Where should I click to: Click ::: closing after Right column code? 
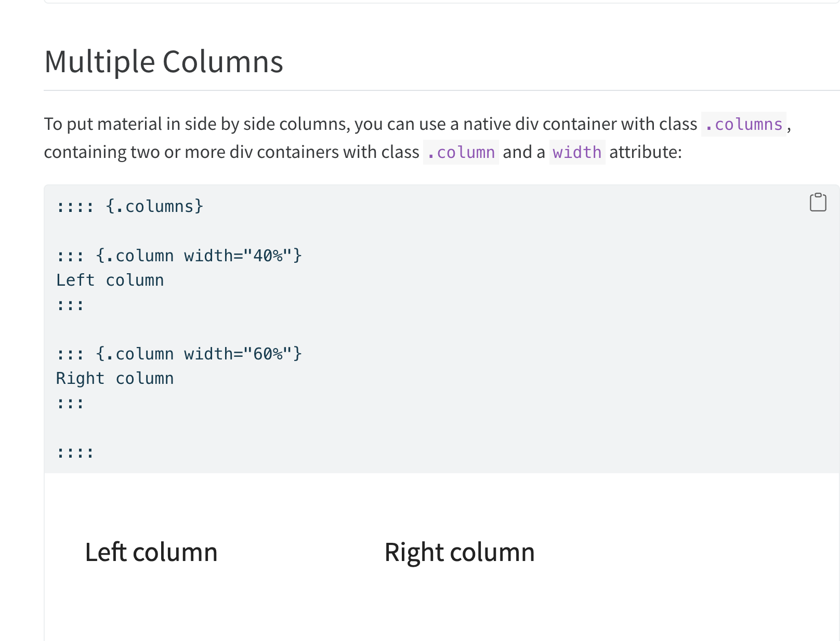coord(70,404)
